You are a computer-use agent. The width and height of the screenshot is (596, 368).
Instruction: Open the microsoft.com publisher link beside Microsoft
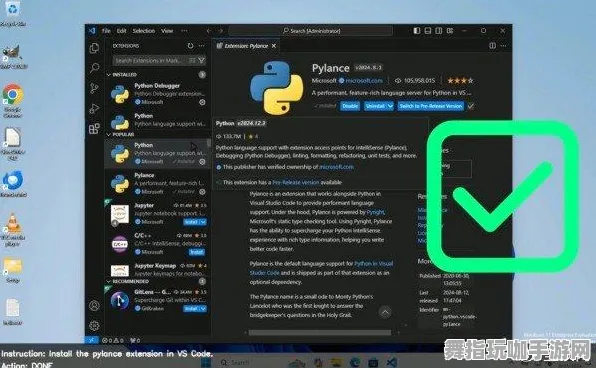tap(364, 81)
